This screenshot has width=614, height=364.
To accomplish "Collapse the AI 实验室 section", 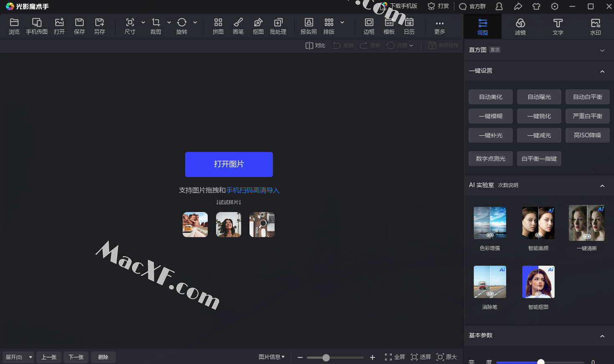I will click(x=602, y=186).
